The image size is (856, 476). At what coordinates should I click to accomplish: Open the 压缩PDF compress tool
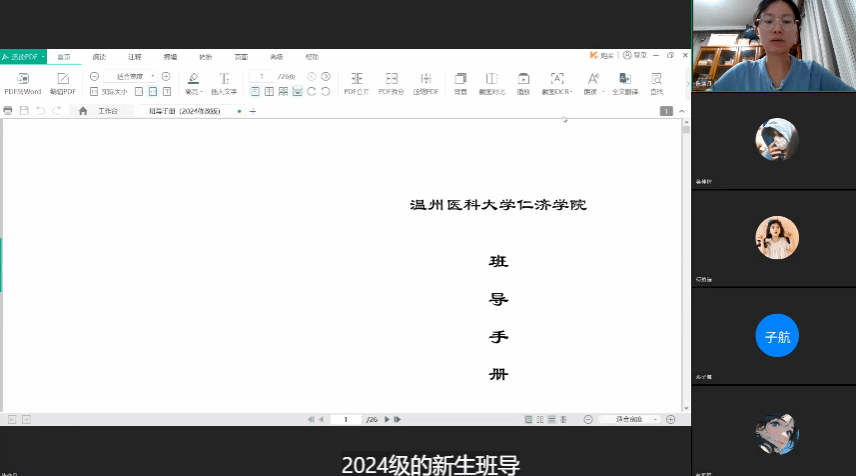426,81
